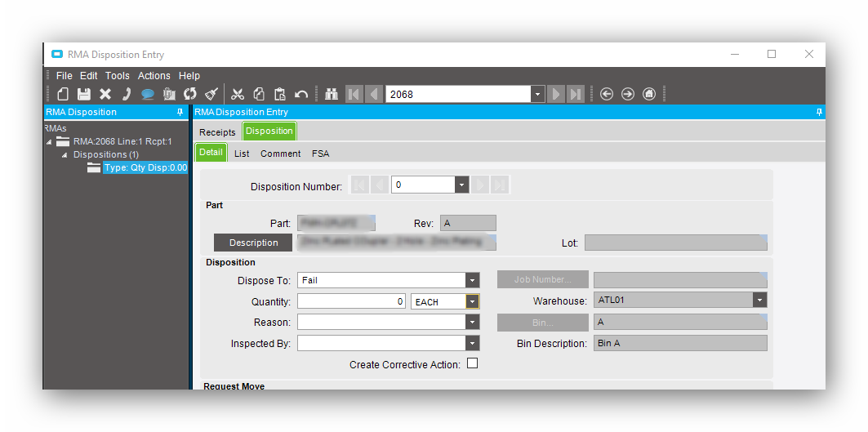Open the Tools menu

[118, 76]
